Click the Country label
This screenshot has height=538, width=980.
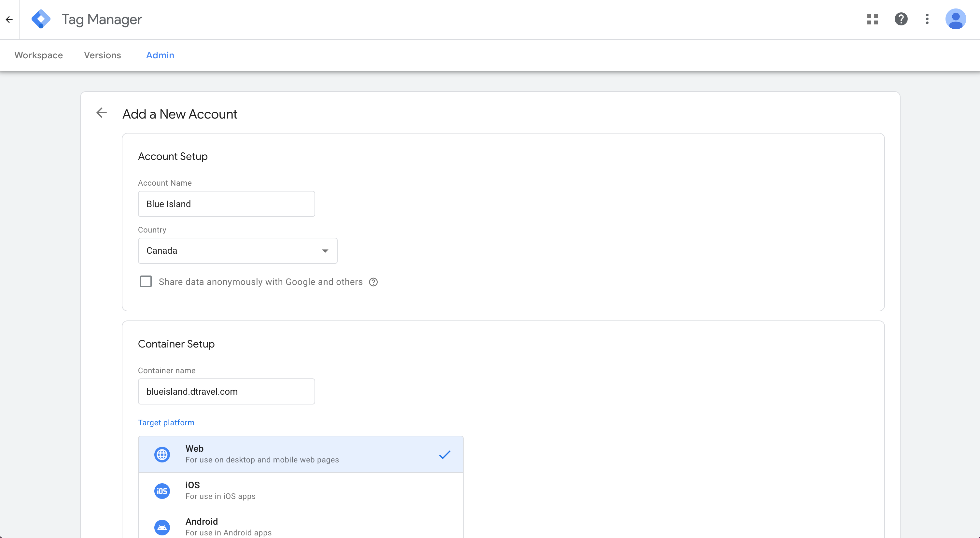tap(152, 230)
